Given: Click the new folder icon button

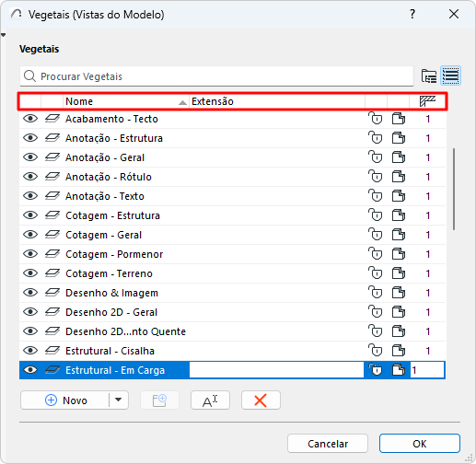Looking at the screenshot, I should click(159, 400).
